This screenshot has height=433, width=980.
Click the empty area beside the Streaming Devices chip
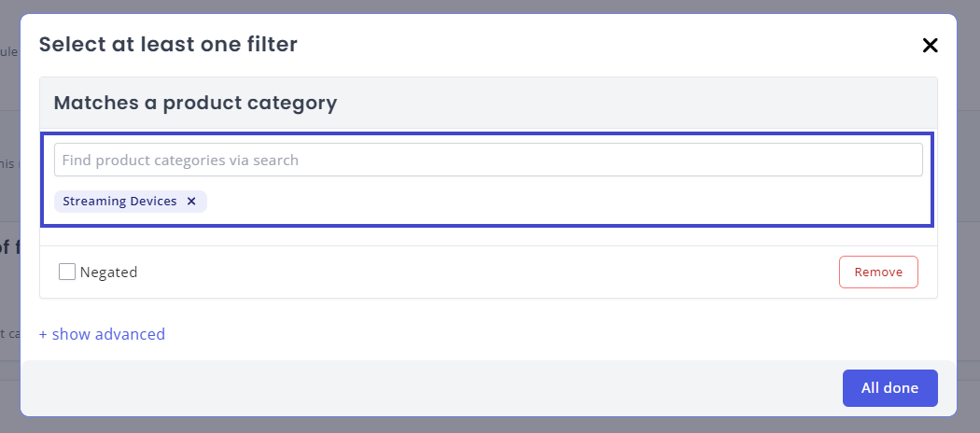[x=560, y=203]
